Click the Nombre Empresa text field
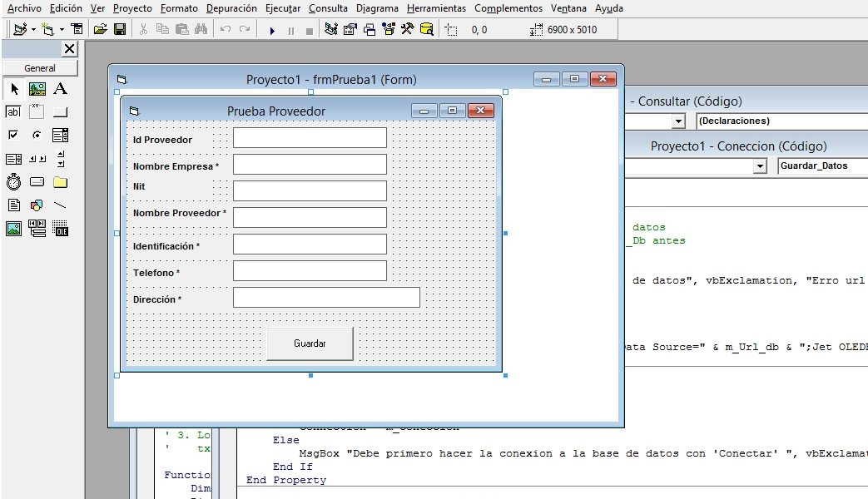 310,165
